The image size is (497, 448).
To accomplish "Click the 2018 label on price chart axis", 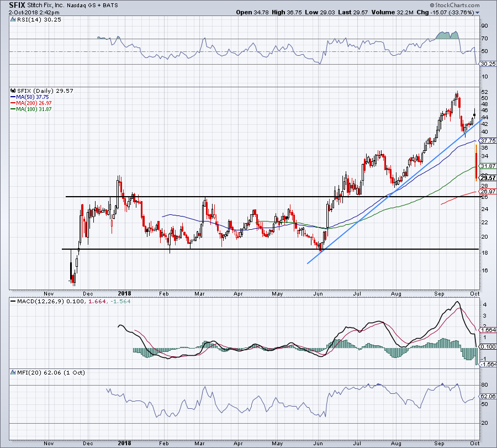I will tap(124, 293).
